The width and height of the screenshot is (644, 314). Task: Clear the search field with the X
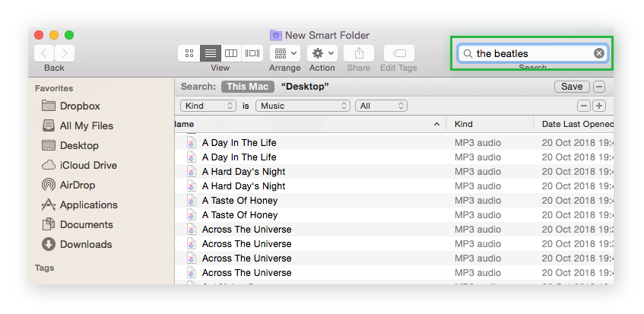click(599, 53)
